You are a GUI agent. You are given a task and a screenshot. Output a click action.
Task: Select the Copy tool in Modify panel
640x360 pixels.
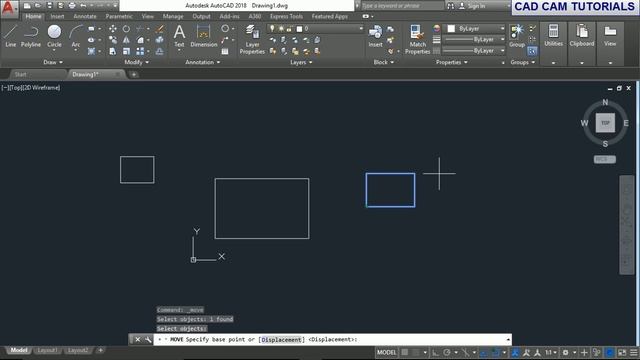point(113,40)
